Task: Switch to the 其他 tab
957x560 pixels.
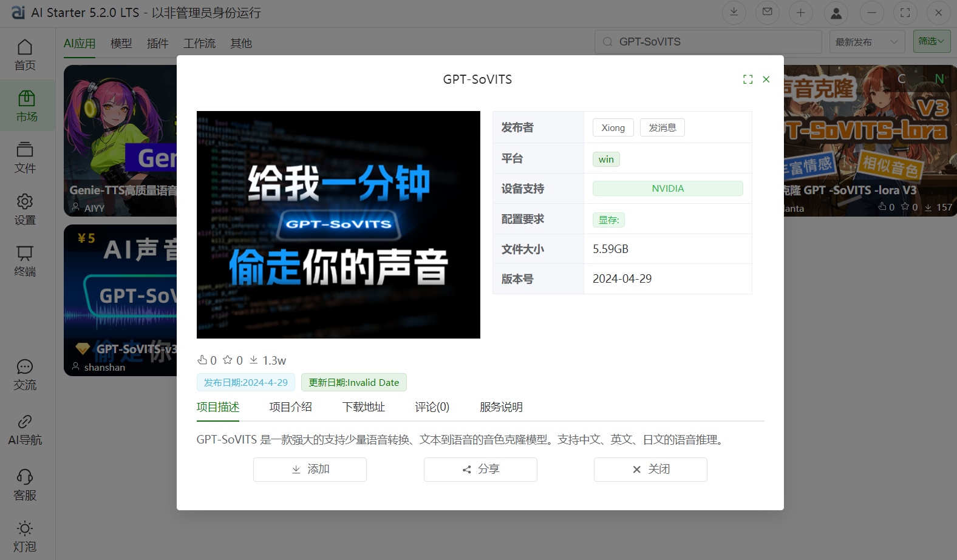Action: pyautogui.click(x=241, y=44)
